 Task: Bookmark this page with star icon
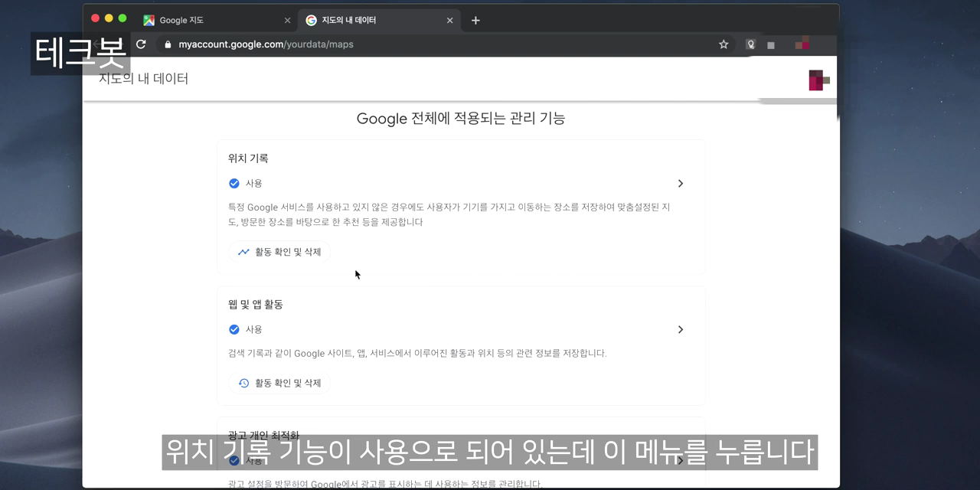click(724, 44)
